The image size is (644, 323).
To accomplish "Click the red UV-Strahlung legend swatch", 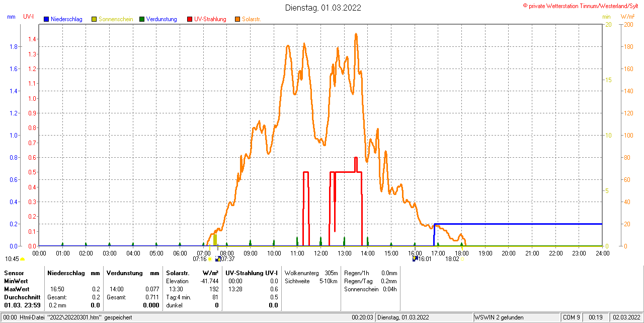I will 190,19.
